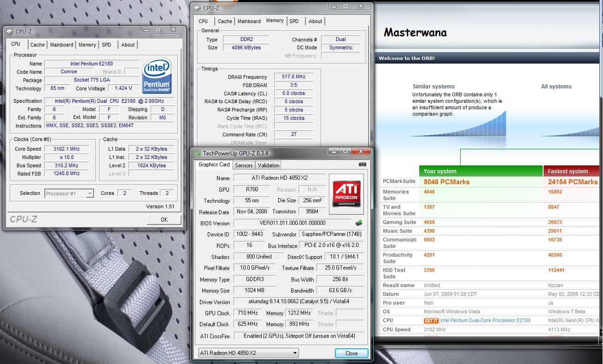Viewport: 603px width, 364px height.
Task: Click the Bus Width 256 Bit field
Action: (340, 279)
